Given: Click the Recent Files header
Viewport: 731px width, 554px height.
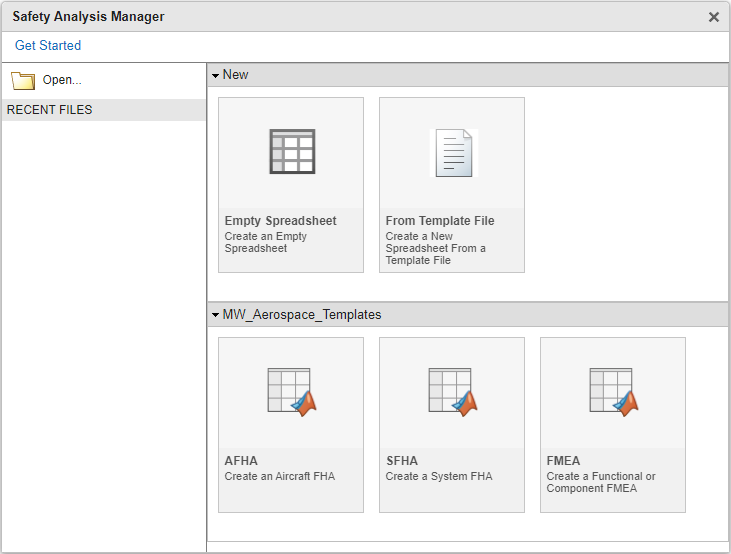Looking at the screenshot, I should pyautogui.click(x=50, y=110).
